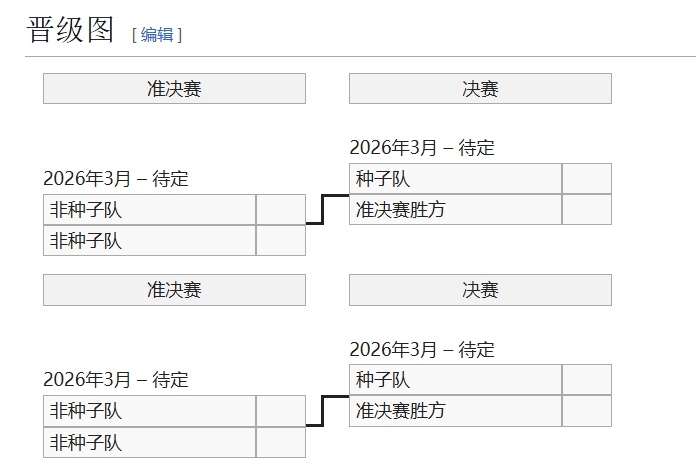Screen dimensions: 696x476
Task: Select the 晋级图 section heading
Action: (x=71, y=30)
